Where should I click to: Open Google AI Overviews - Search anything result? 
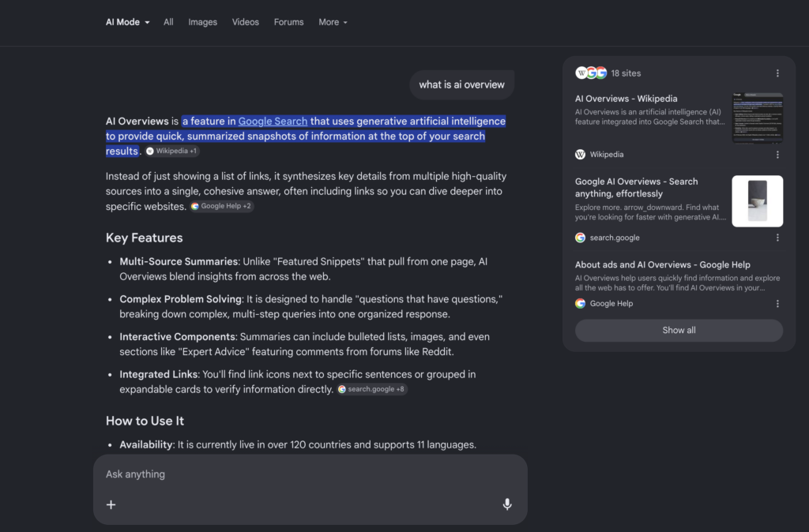(637, 188)
